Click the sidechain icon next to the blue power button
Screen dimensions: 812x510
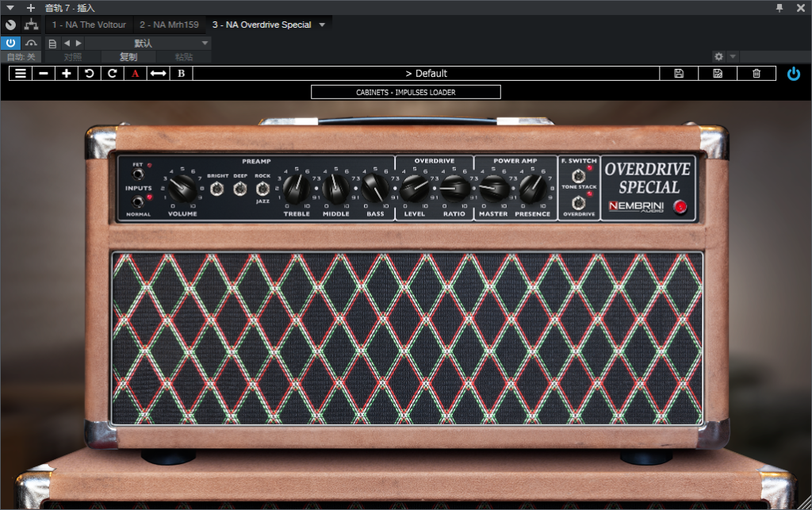(x=31, y=43)
